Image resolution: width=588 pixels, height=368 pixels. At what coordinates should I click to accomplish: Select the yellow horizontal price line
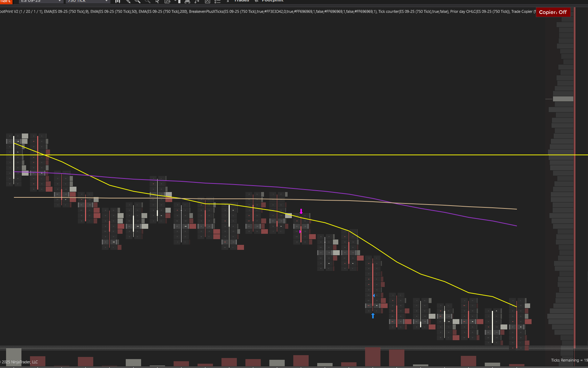(294, 155)
